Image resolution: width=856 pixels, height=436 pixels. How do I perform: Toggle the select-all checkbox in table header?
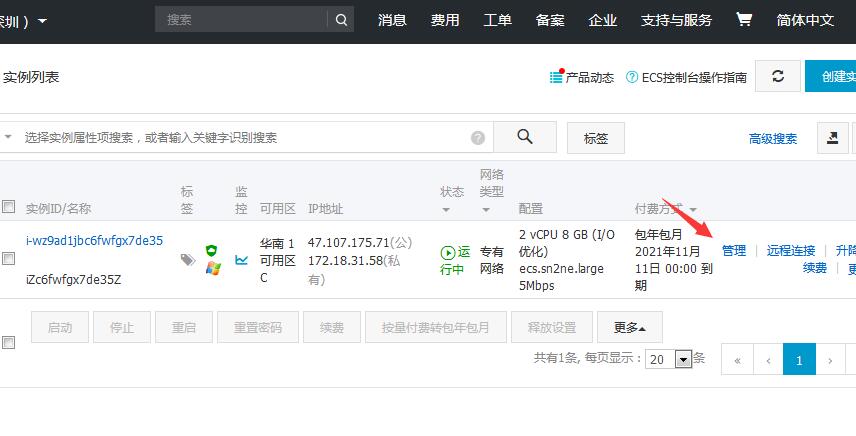pos(9,207)
